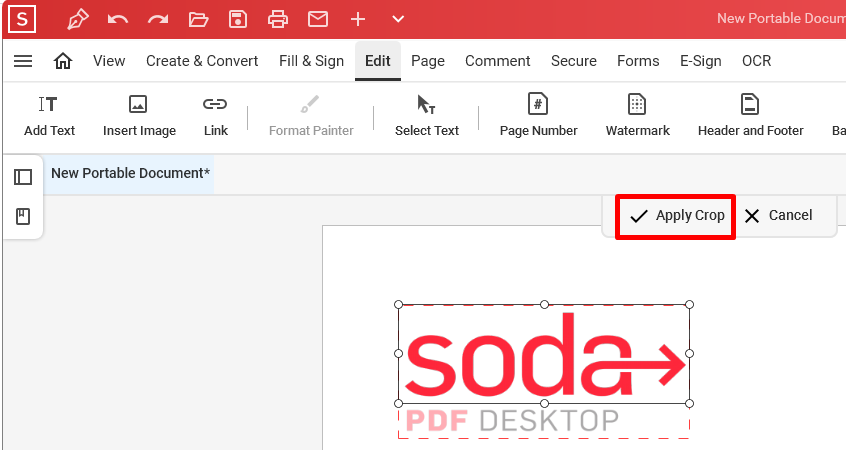846x450 pixels.
Task: Open the View tab
Action: point(109,61)
